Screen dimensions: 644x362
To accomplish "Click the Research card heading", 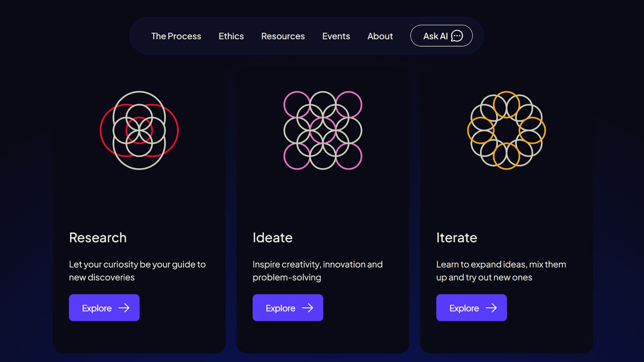I will 98,238.
